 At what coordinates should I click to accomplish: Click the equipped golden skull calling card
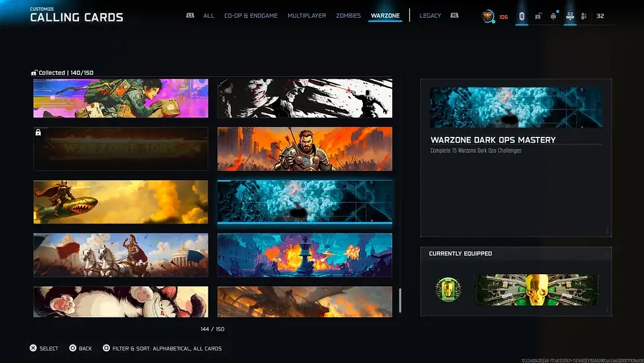click(536, 290)
